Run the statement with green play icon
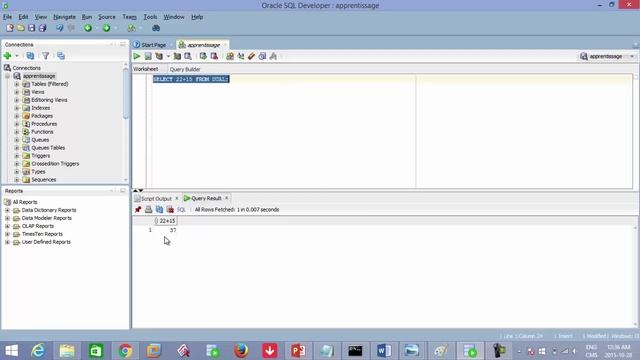This screenshot has height=360, width=640. click(x=137, y=56)
